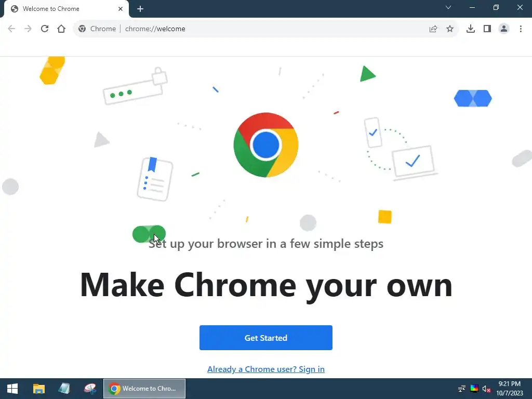532x399 pixels.
Task: Open the three-dot Chrome menu
Action: 521,29
